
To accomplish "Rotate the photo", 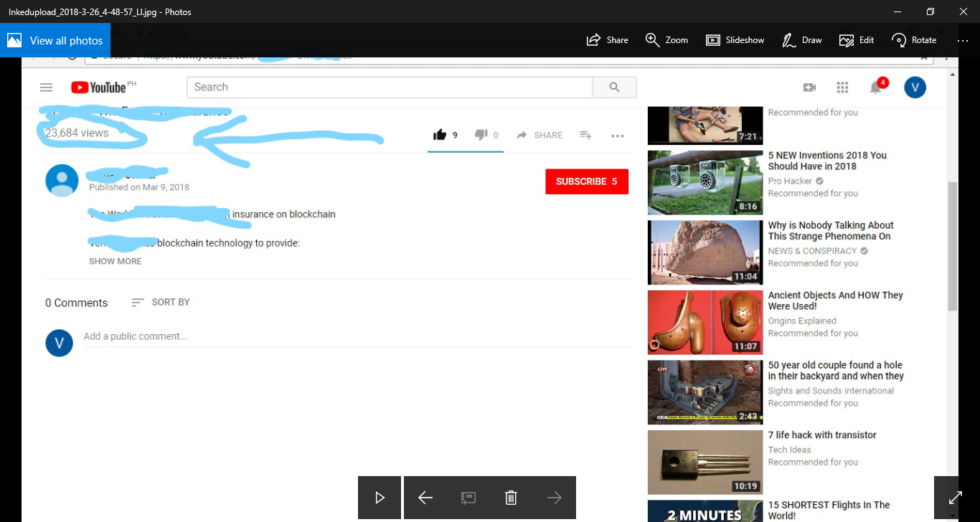I will coord(914,40).
